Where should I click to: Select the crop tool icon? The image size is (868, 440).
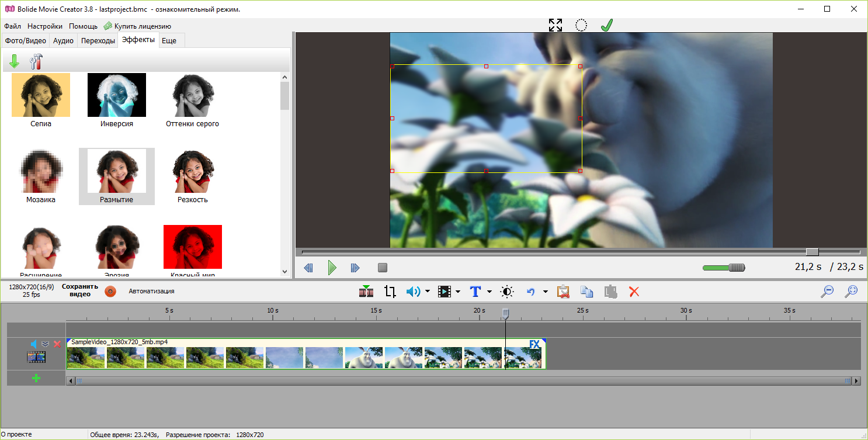(x=390, y=291)
